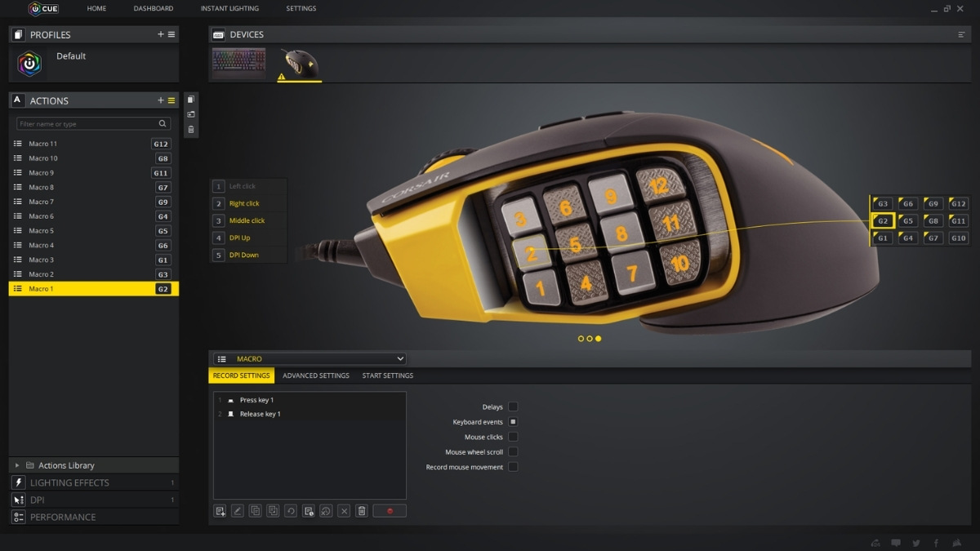Open the MACRO action type dropdown
Viewport: 980px width, 551px height.
(310, 358)
